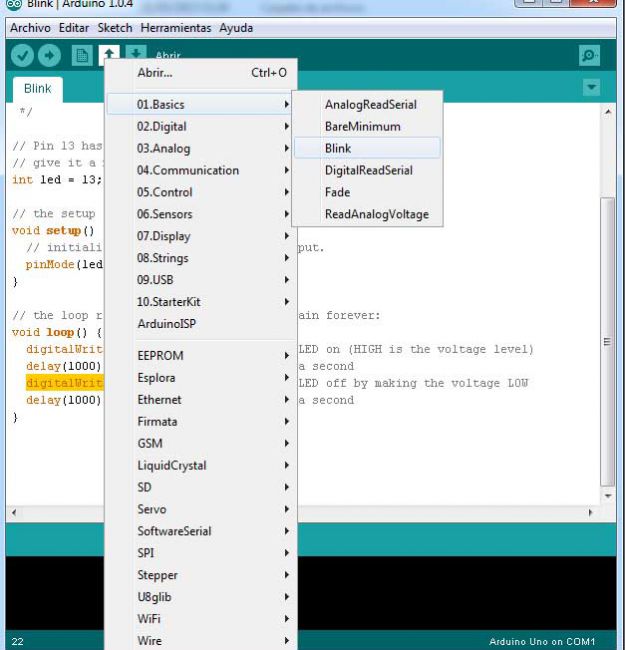Click the Upload arrow toolbar icon

tap(50, 56)
